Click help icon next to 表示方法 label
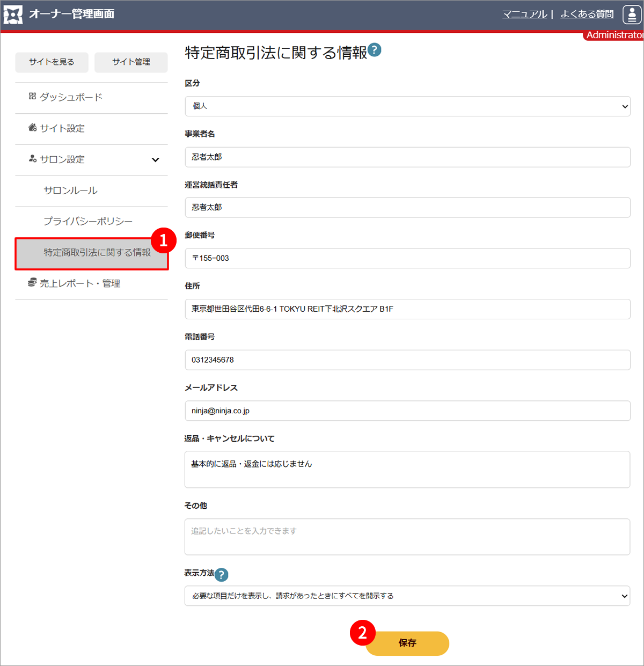The height and width of the screenshot is (666, 644). click(x=221, y=575)
